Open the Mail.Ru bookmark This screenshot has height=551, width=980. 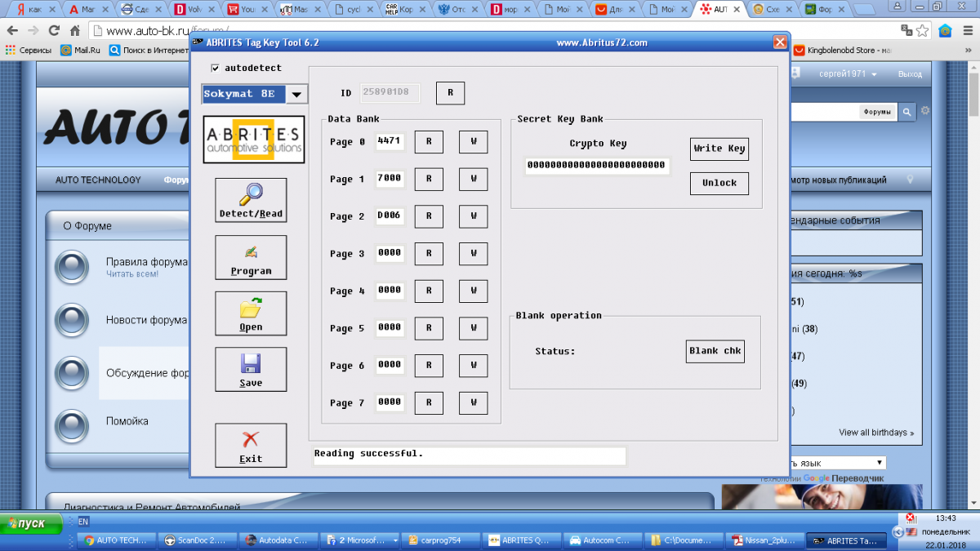coord(80,50)
